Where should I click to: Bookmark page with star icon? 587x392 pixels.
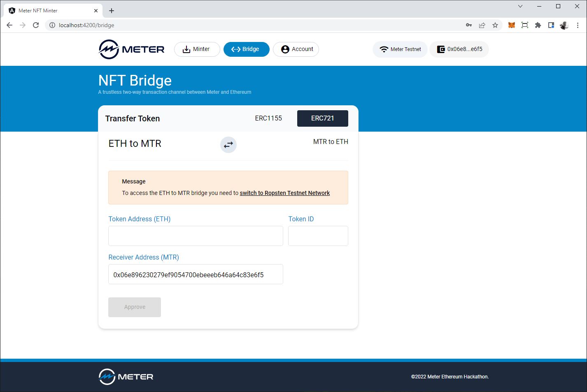(495, 25)
